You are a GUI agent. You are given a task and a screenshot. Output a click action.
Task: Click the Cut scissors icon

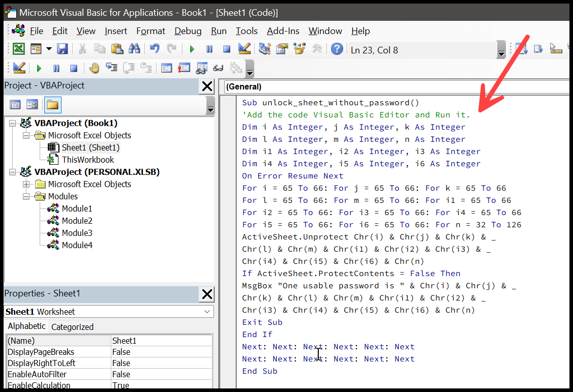82,49
